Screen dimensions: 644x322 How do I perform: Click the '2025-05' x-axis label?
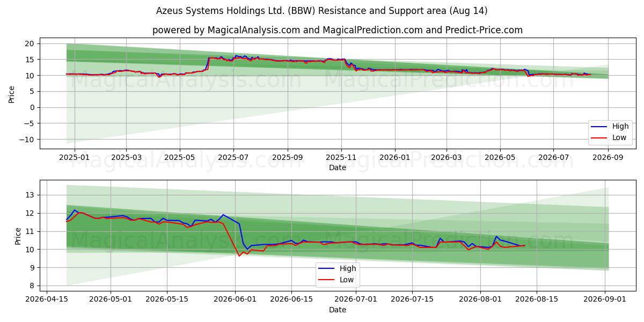tap(180, 157)
